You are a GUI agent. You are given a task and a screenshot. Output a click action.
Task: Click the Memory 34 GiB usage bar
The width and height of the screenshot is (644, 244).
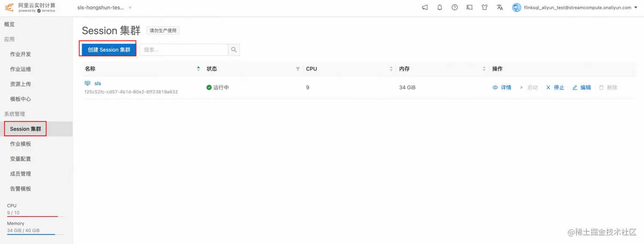coord(35,235)
